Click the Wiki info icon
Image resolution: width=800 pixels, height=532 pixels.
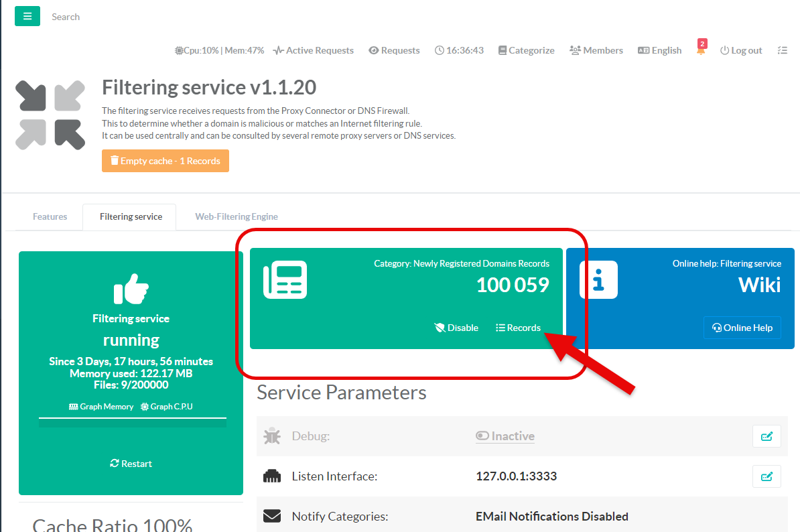click(x=598, y=279)
